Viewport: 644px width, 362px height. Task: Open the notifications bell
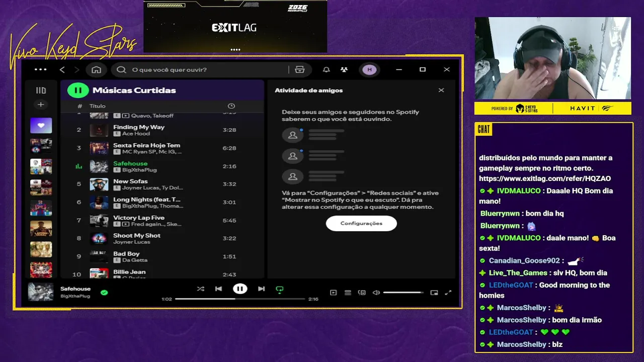[x=327, y=70]
